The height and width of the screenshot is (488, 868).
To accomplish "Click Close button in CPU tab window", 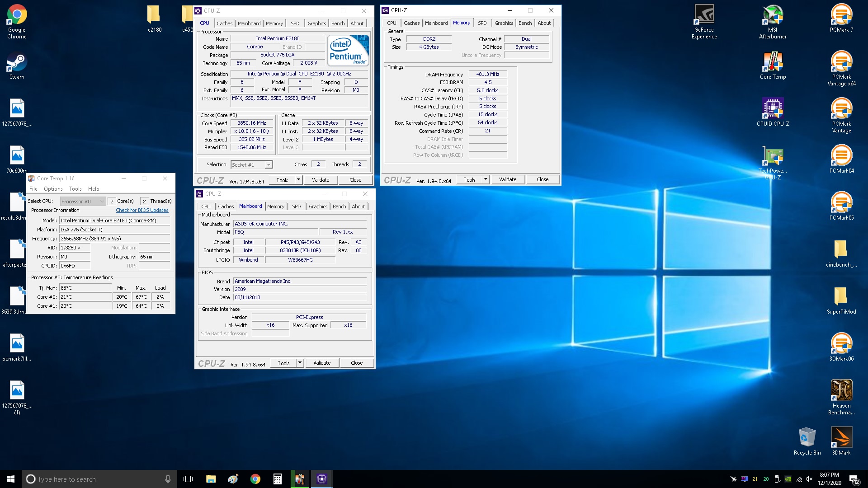I will 355,180.
